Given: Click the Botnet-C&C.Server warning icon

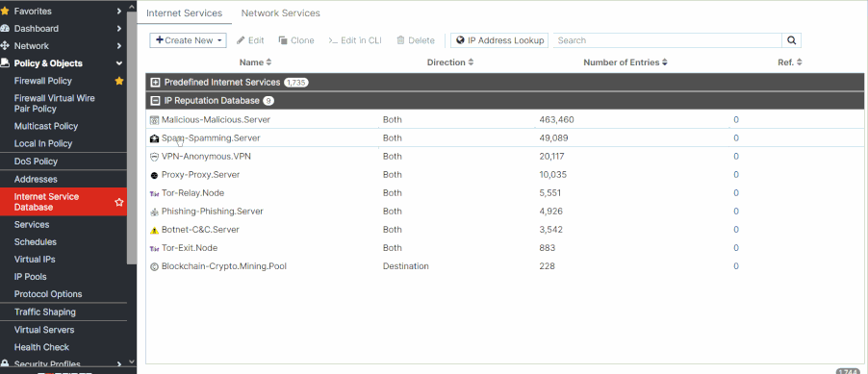Looking at the screenshot, I should point(154,230).
